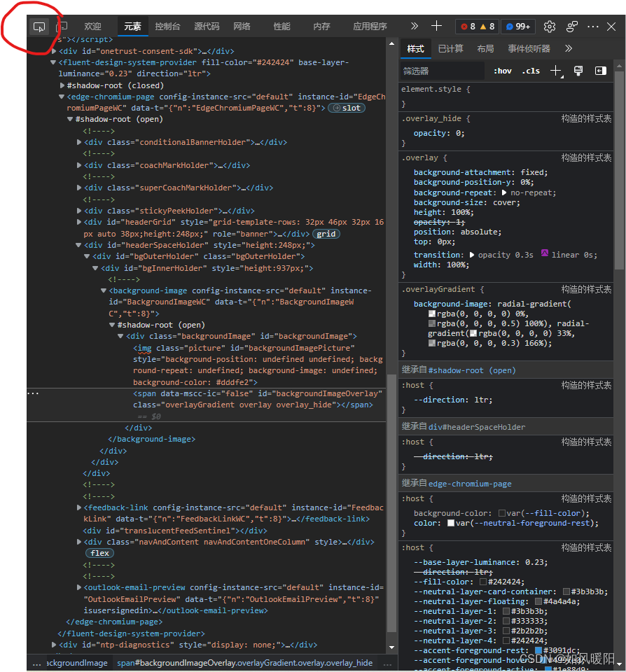Viewport: 626px width, 672px height.
Task: Open the errors and warnings counter
Action: (x=478, y=27)
